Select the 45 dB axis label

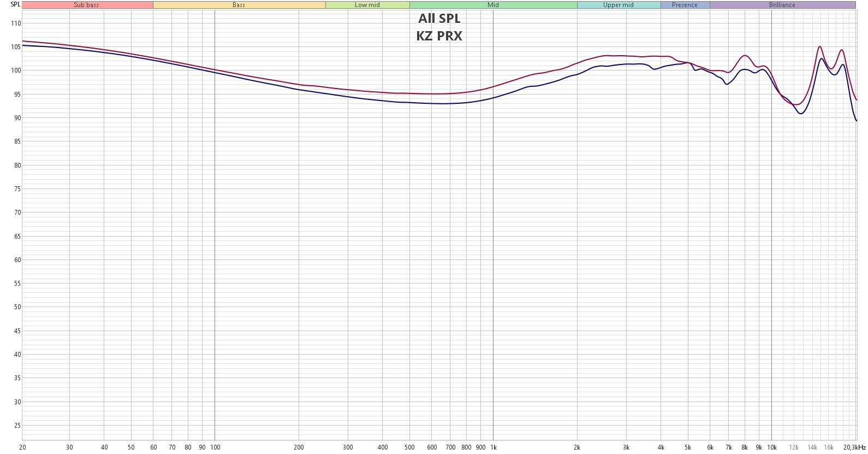coord(17,331)
